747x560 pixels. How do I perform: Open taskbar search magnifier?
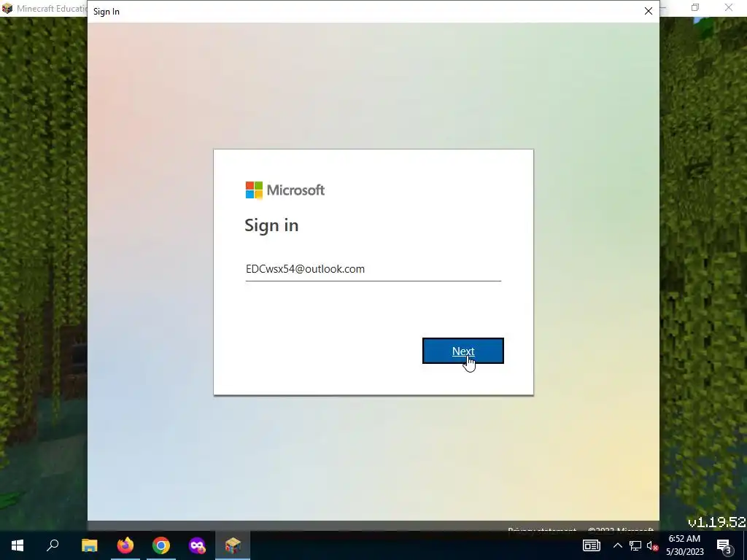[x=53, y=545]
